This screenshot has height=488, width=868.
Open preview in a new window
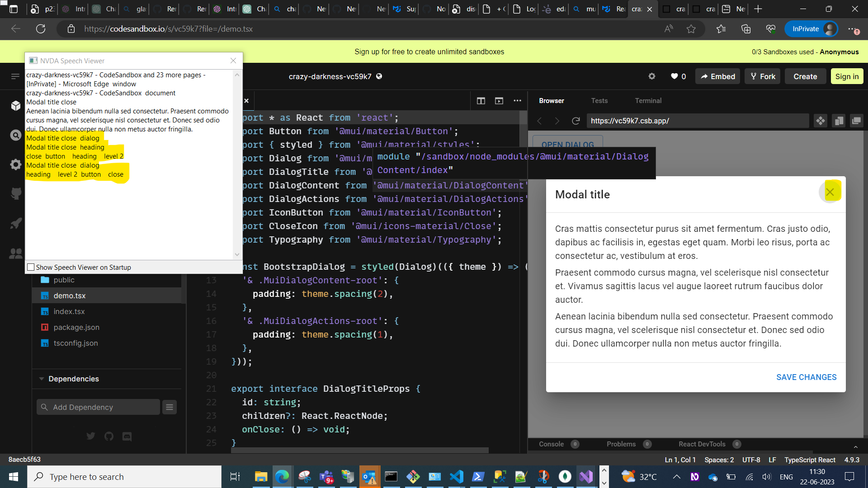[856, 121]
